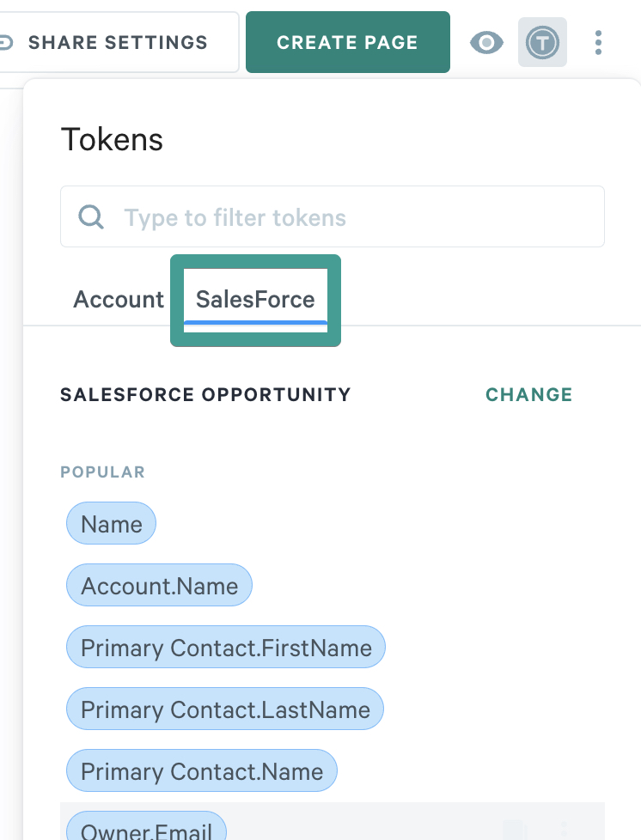Open Share Settings
641x840 pixels.
tap(118, 42)
